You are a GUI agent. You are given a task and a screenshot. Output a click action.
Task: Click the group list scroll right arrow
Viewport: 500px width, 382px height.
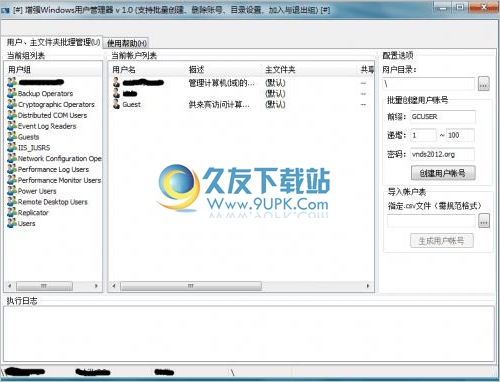[x=96, y=286]
